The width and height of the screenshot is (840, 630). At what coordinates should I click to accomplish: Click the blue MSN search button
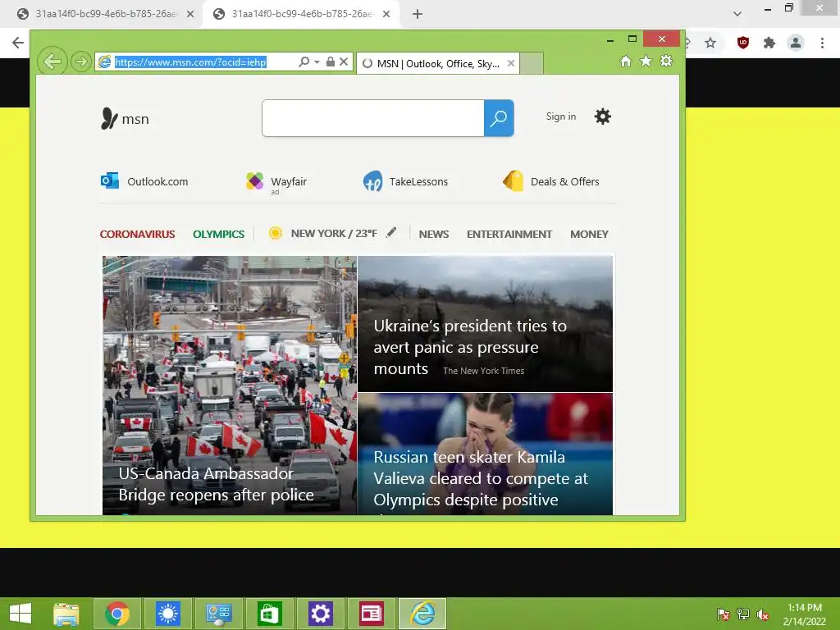coord(499,118)
